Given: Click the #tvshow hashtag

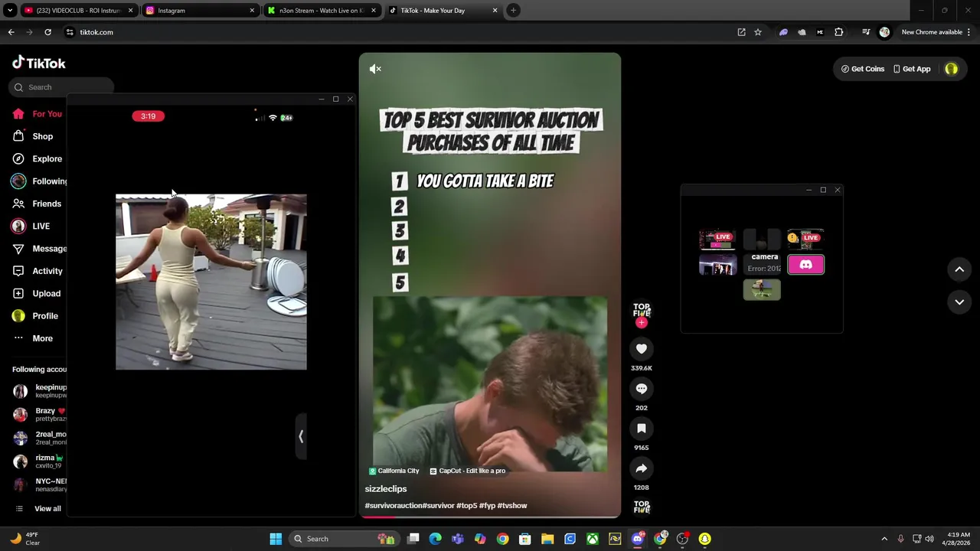Looking at the screenshot, I should click(512, 506).
